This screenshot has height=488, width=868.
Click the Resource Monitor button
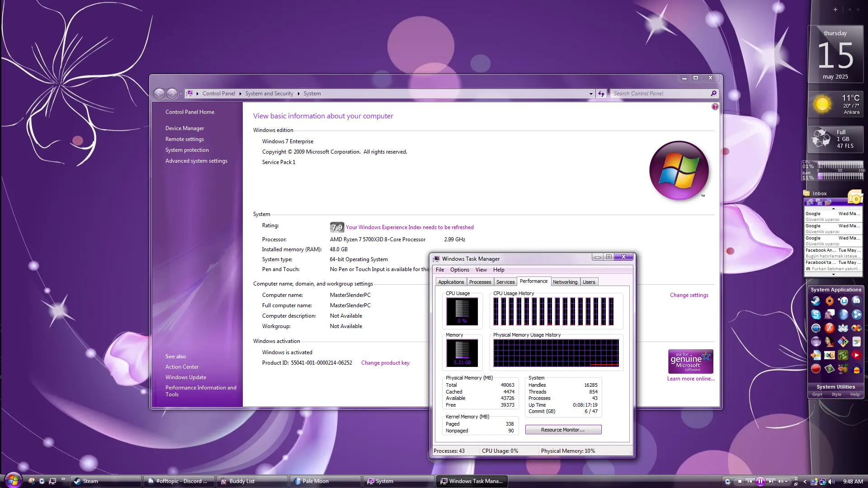(563, 430)
